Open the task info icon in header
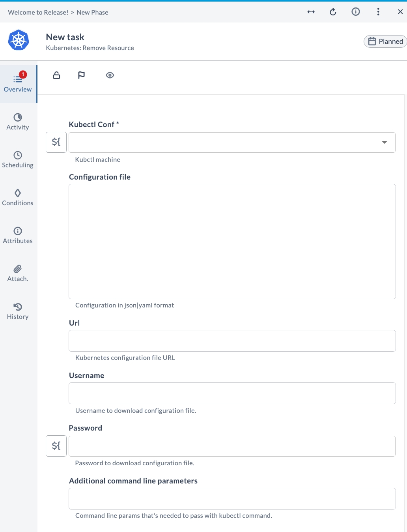Image resolution: width=407 pixels, height=532 pixels. coord(356,12)
